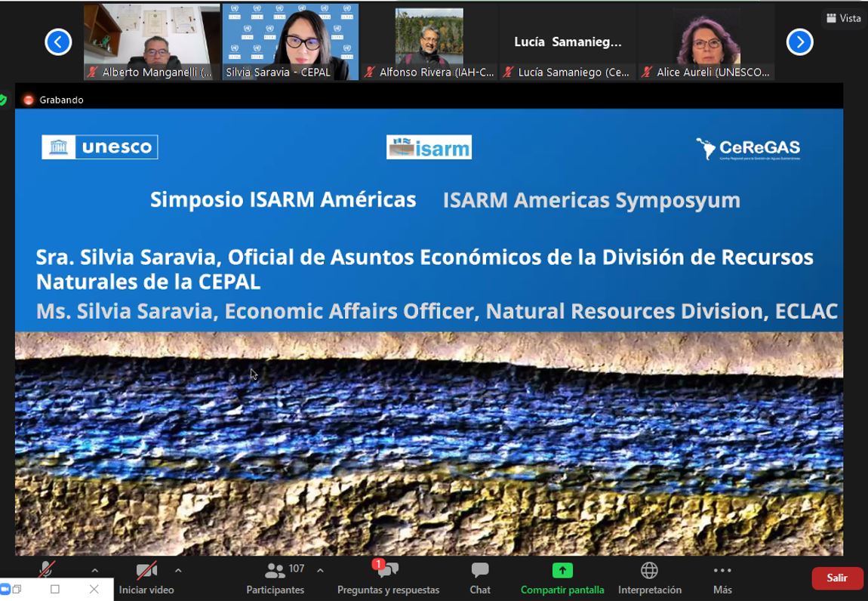Maximize the small floating window

[x=55, y=589]
